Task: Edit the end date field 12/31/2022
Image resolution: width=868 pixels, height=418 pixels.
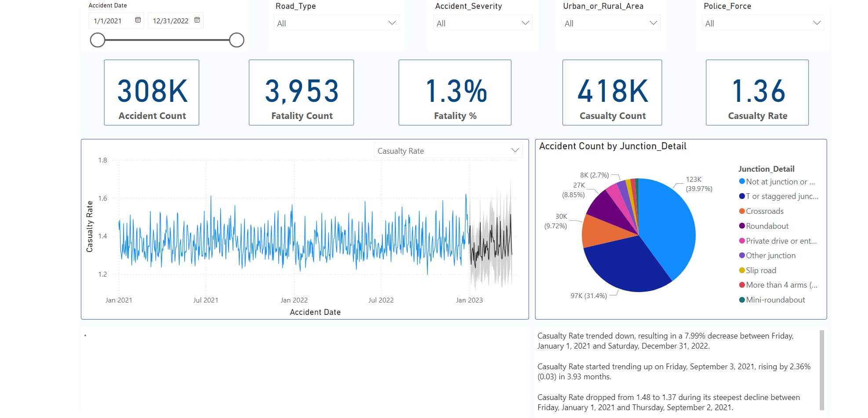Action: pyautogui.click(x=175, y=21)
